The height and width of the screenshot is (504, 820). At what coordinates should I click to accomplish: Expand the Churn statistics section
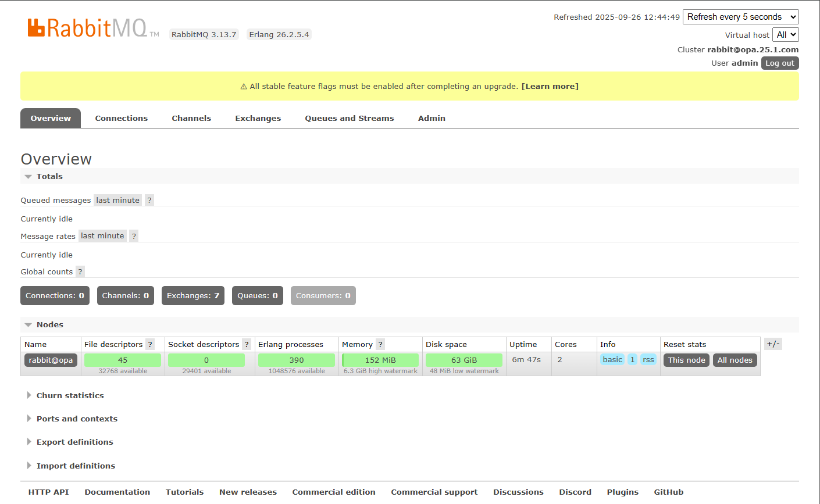coord(70,395)
